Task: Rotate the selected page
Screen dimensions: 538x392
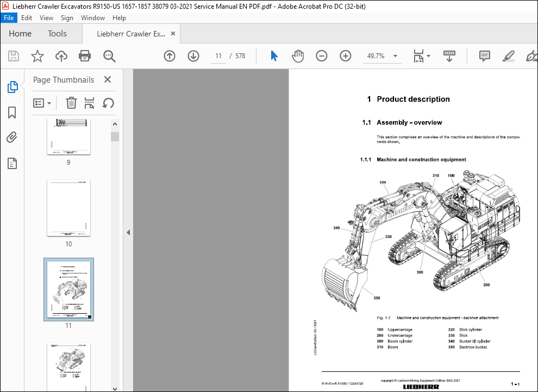Action: pyautogui.click(x=108, y=103)
